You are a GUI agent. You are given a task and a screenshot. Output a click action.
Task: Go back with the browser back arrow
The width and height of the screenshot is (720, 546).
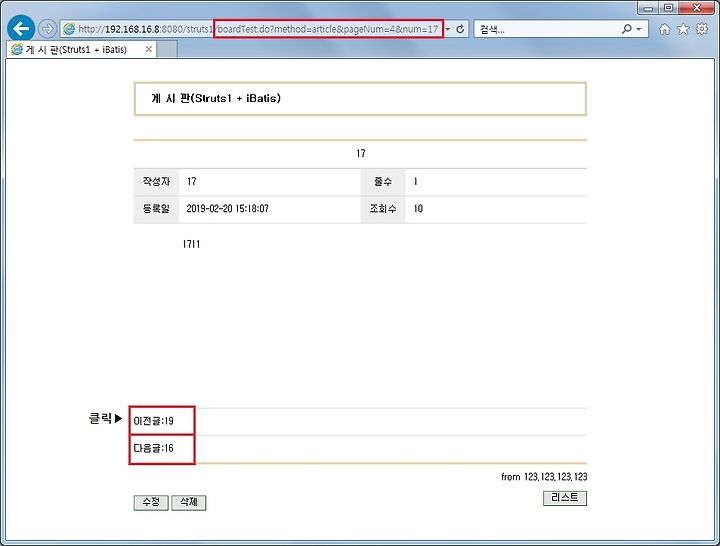(x=21, y=28)
